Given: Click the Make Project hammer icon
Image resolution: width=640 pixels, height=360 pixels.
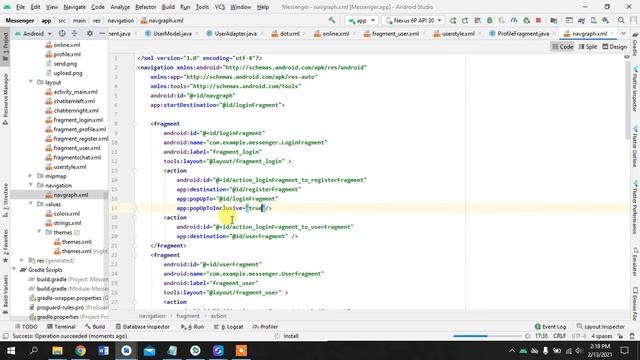Looking at the screenshot, I should coord(332,20).
